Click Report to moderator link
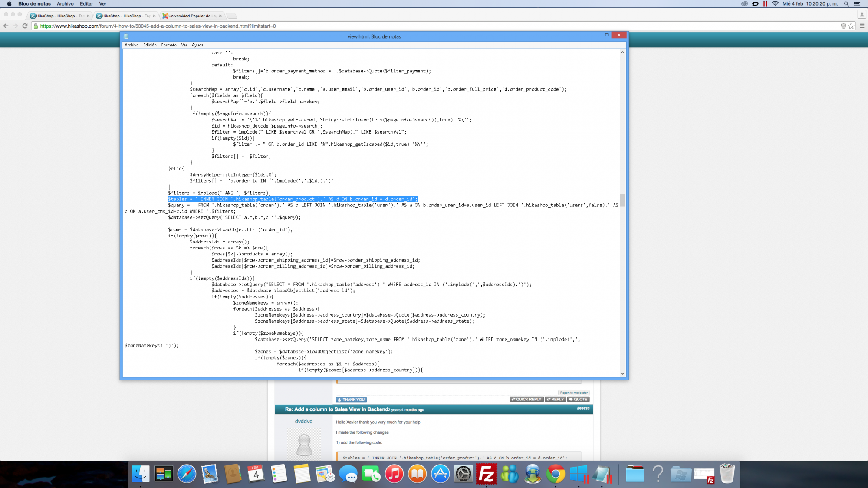 click(x=573, y=393)
